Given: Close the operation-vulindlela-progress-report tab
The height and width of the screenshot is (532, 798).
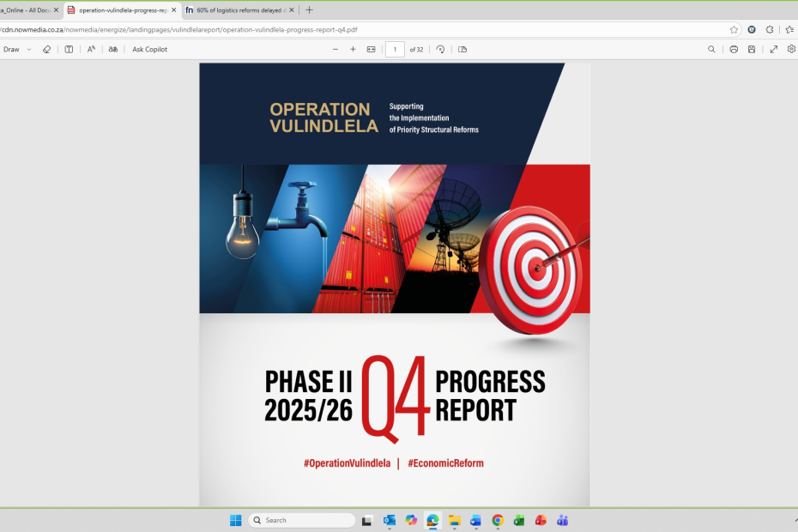Looking at the screenshot, I should (x=173, y=9).
